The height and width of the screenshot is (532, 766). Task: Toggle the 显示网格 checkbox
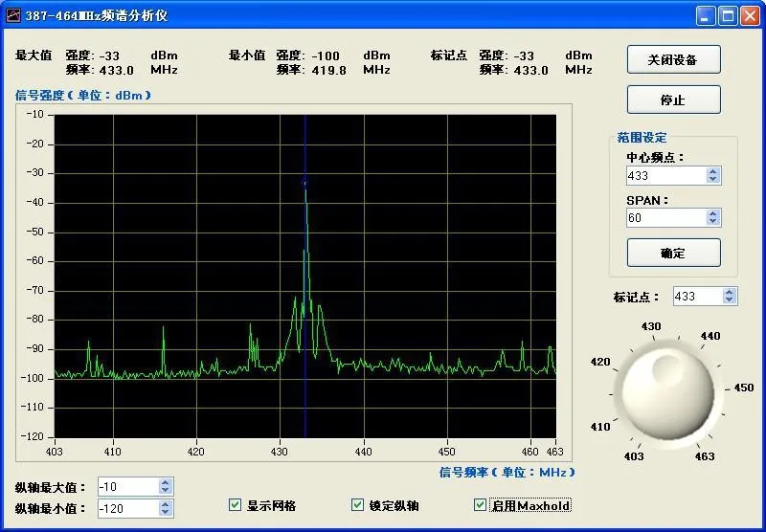[235, 504]
